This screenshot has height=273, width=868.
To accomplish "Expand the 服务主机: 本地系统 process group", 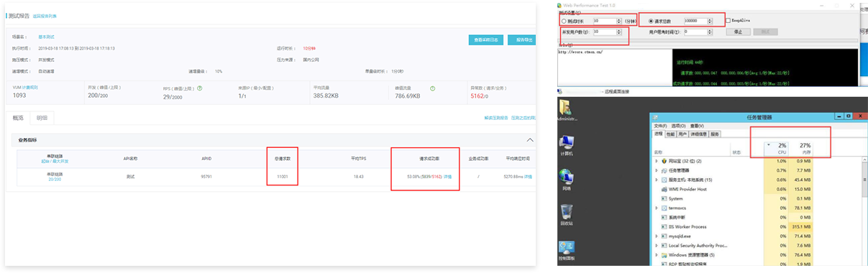I will pyautogui.click(x=656, y=180).
